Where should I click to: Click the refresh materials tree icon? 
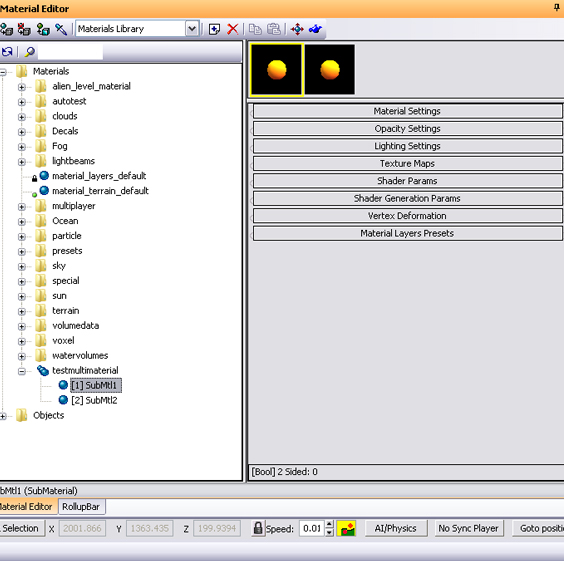[x=7, y=52]
